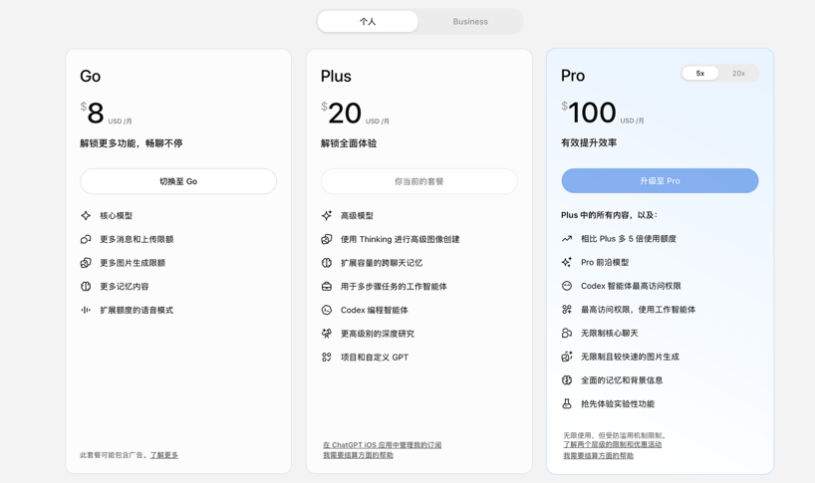Click the 无限使用，但受防滥用机制限制 note
815x483 pixels.
615,435
